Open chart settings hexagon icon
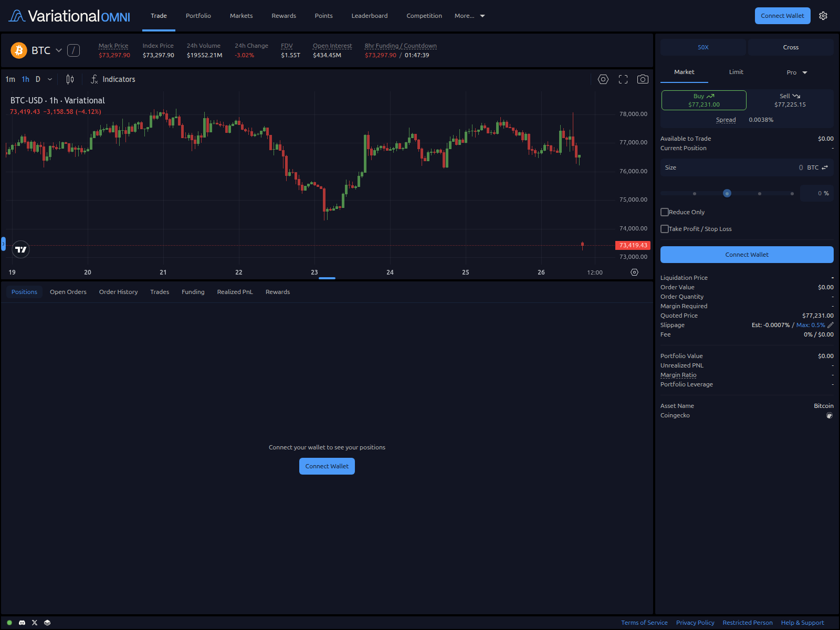The height and width of the screenshot is (630, 840). point(603,79)
